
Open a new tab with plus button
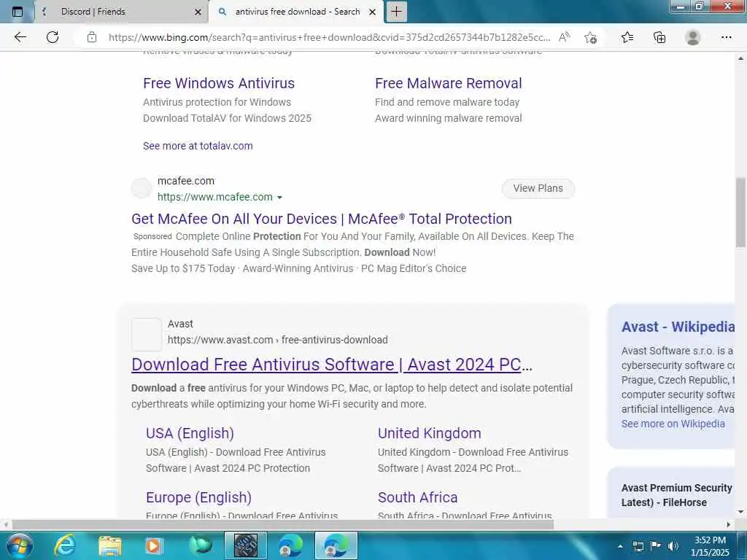coord(396,12)
